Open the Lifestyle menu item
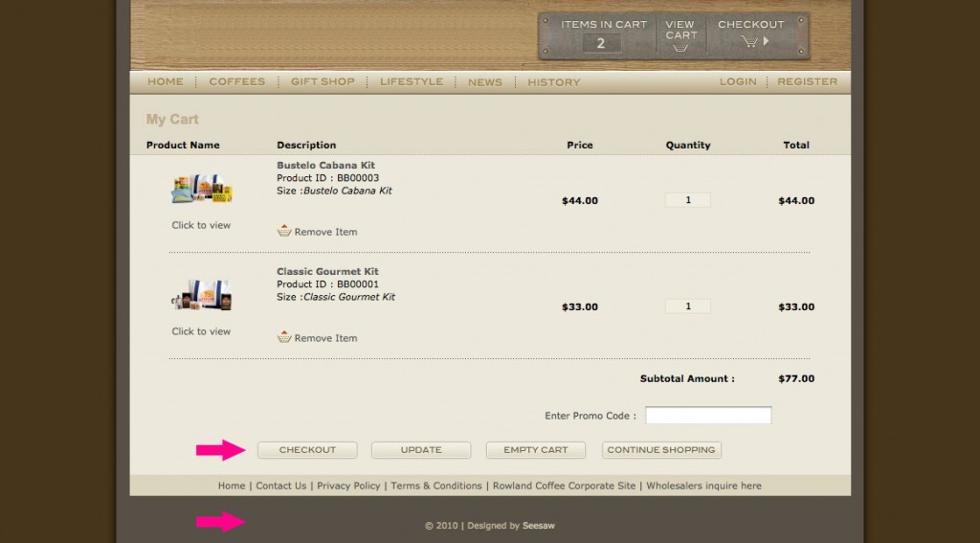Screen dimensions: 980x543 pyautogui.click(x=412, y=81)
